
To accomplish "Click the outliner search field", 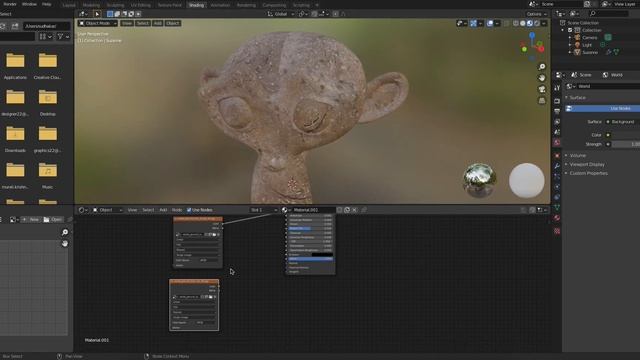I will click(609, 14).
